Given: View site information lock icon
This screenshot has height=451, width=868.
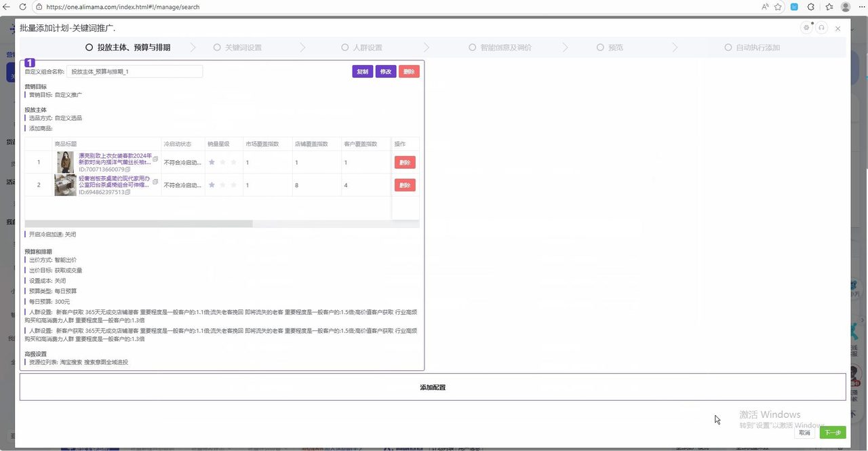Looking at the screenshot, I should [39, 7].
